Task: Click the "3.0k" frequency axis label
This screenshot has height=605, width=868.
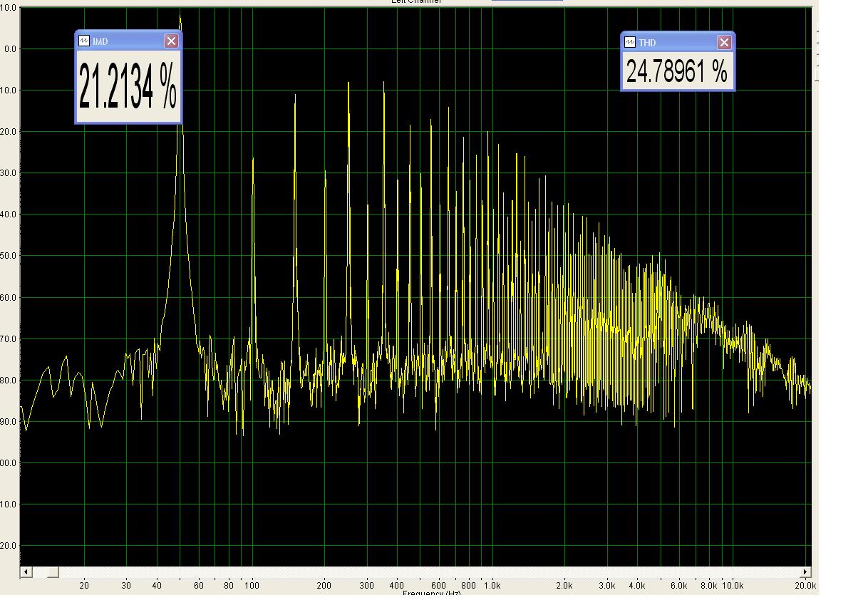Action: coord(606,586)
